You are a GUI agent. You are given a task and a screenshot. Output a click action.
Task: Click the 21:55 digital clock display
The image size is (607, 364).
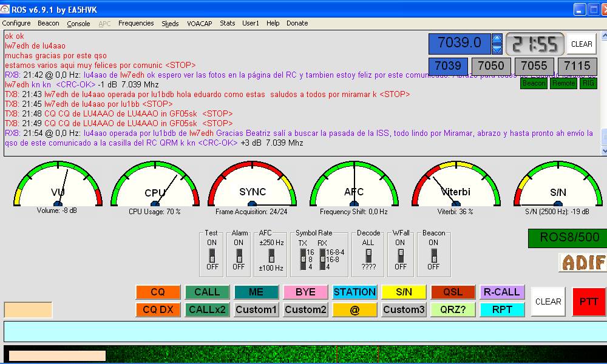tap(535, 44)
